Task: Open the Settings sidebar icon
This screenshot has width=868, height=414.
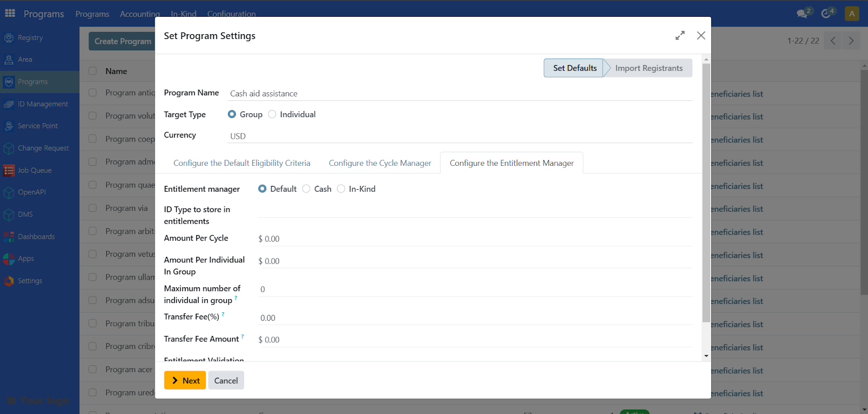Action: (x=9, y=281)
